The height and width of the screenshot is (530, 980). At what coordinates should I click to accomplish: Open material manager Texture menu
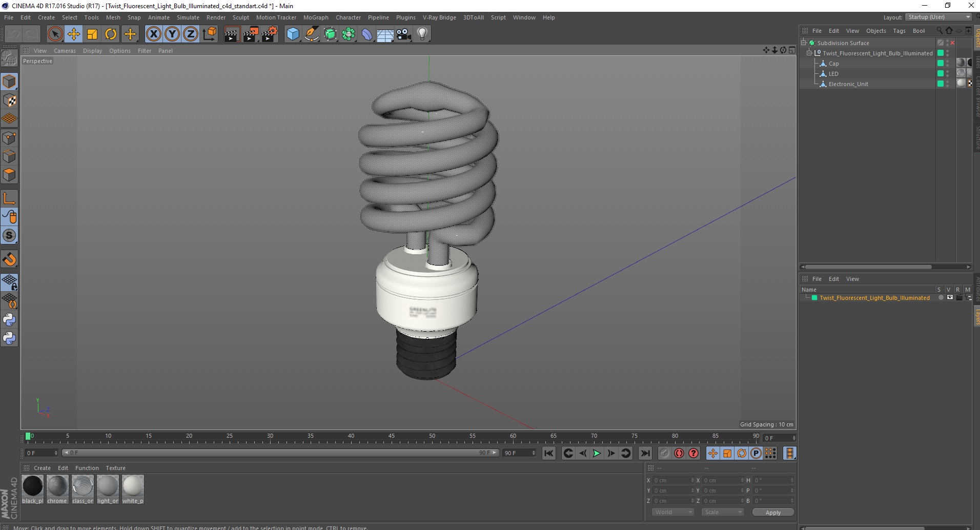115,468
